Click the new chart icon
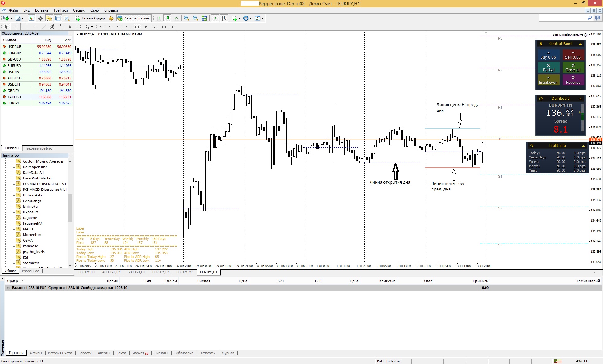The height and width of the screenshot is (364, 603). 6,18
